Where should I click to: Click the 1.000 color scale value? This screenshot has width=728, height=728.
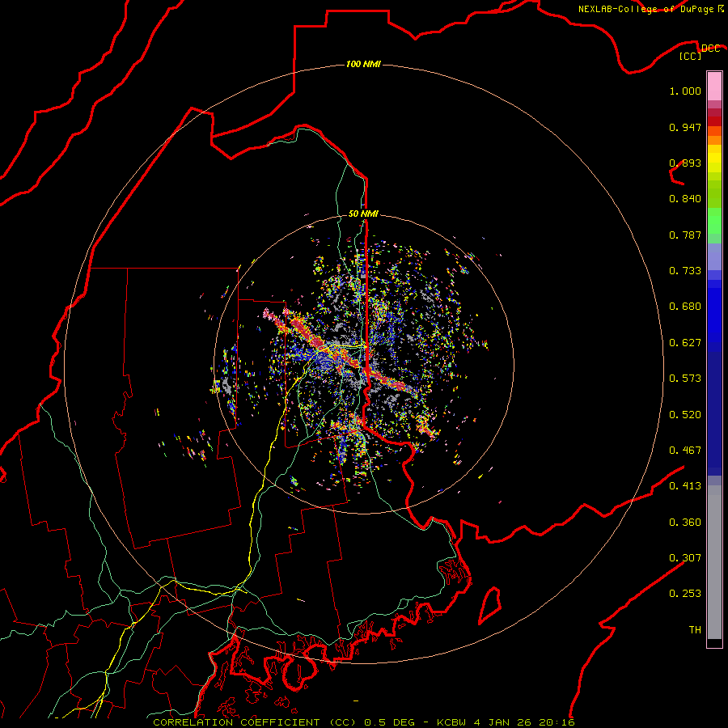point(685,91)
